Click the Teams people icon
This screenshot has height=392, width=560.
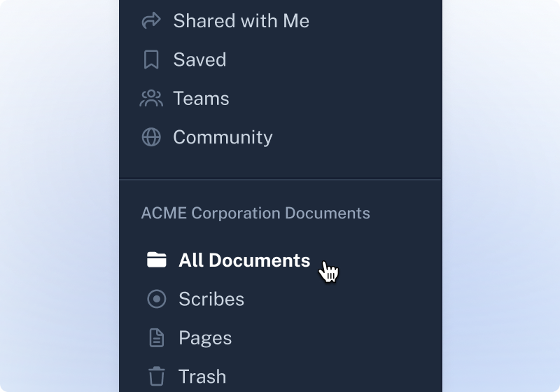pyautogui.click(x=151, y=98)
